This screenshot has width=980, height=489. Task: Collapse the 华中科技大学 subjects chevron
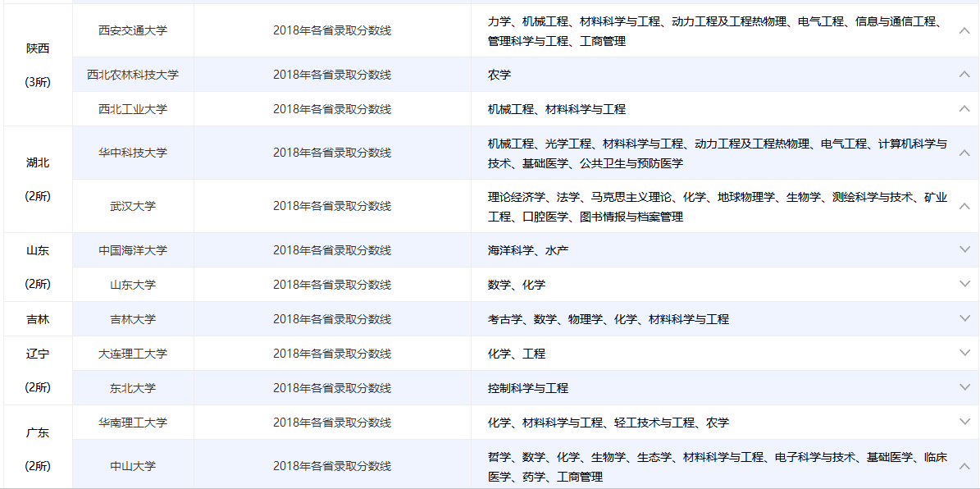(x=964, y=153)
